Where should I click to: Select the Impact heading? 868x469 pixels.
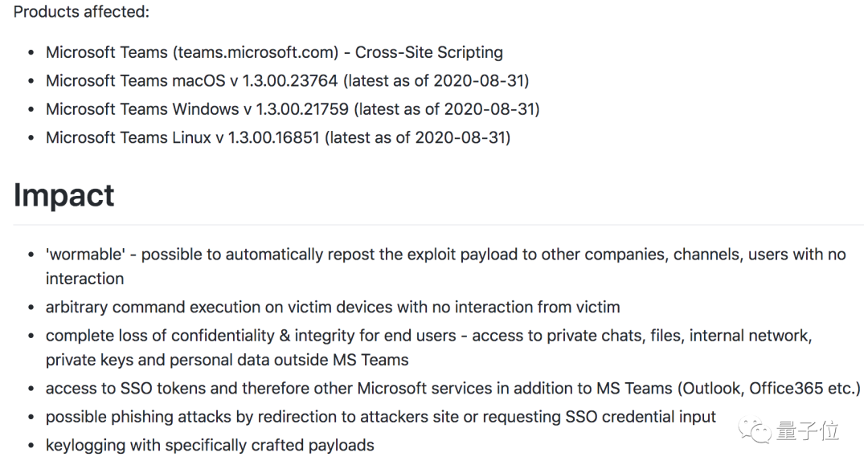pos(64,195)
